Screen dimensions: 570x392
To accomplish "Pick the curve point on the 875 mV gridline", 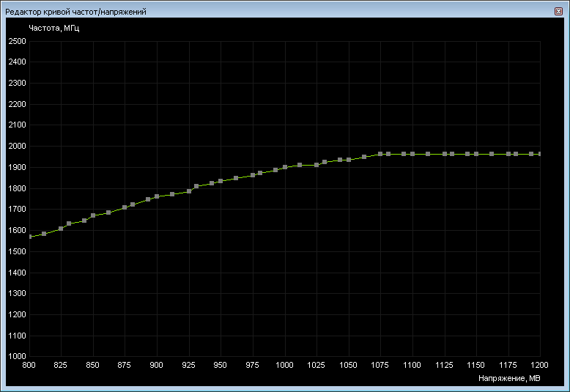I will 125,207.
